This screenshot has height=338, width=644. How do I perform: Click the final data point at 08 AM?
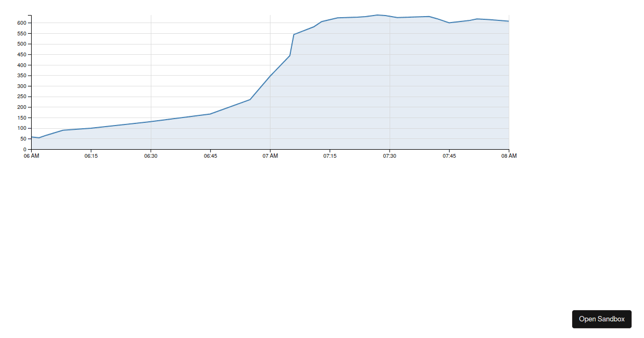tap(509, 21)
